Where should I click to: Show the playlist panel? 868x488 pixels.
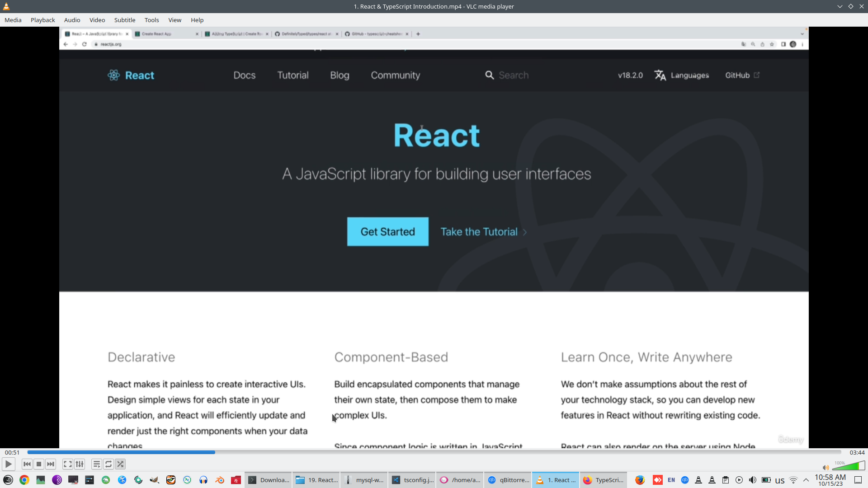click(97, 464)
